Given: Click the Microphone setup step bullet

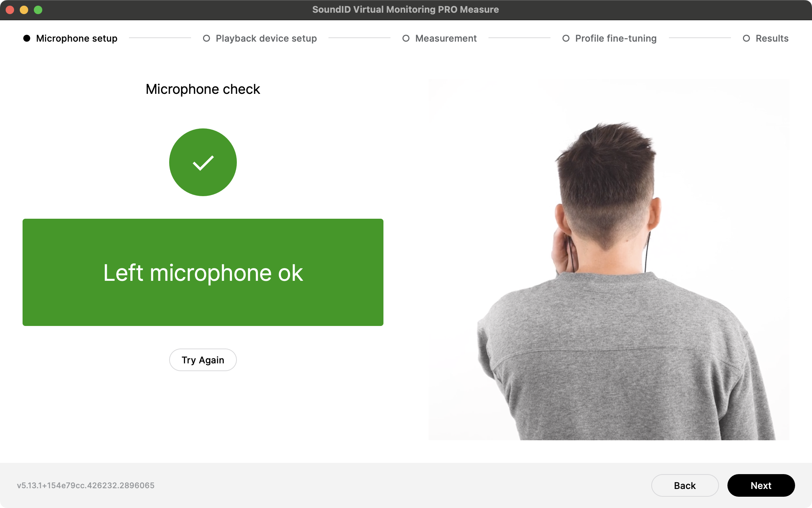Looking at the screenshot, I should [x=27, y=38].
